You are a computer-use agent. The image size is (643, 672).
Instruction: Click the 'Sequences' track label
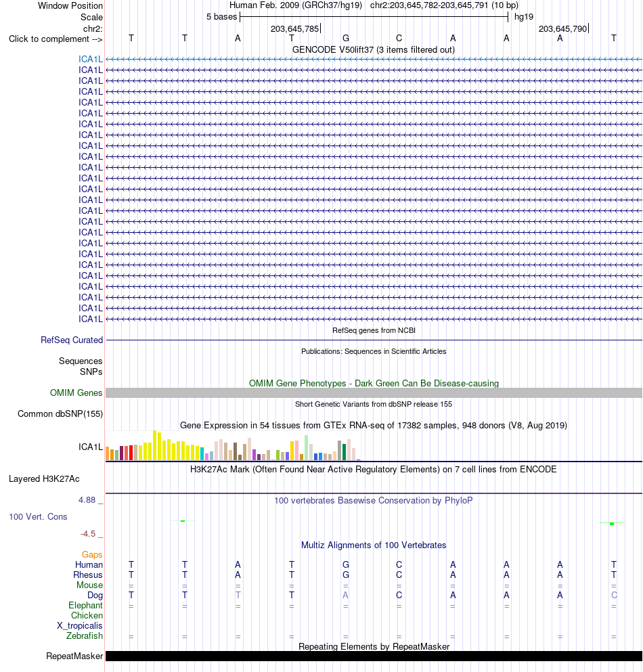pyautogui.click(x=81, y=361)
